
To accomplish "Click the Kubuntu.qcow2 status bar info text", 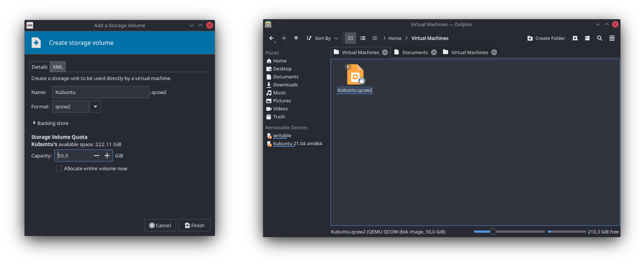I will coord(388,232).
